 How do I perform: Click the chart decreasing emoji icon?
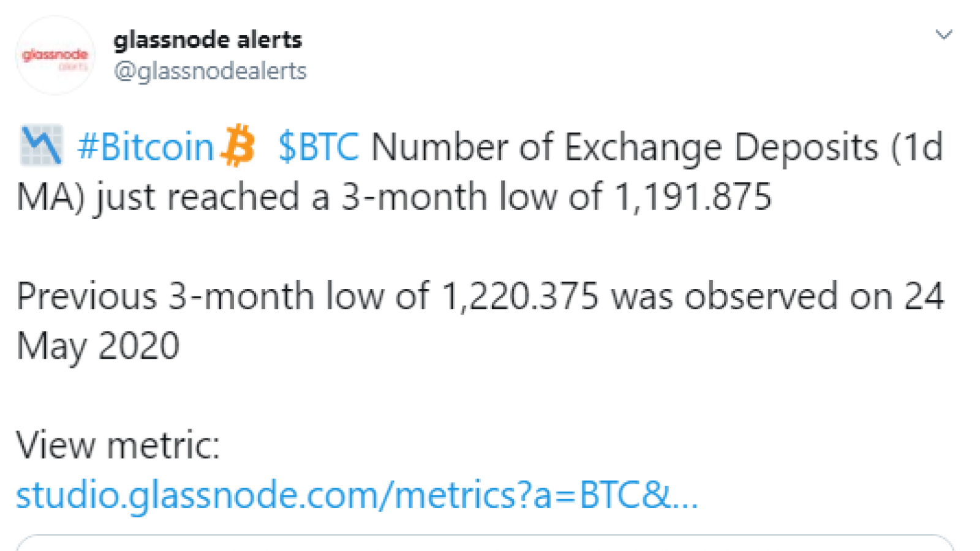coord(41,146)
